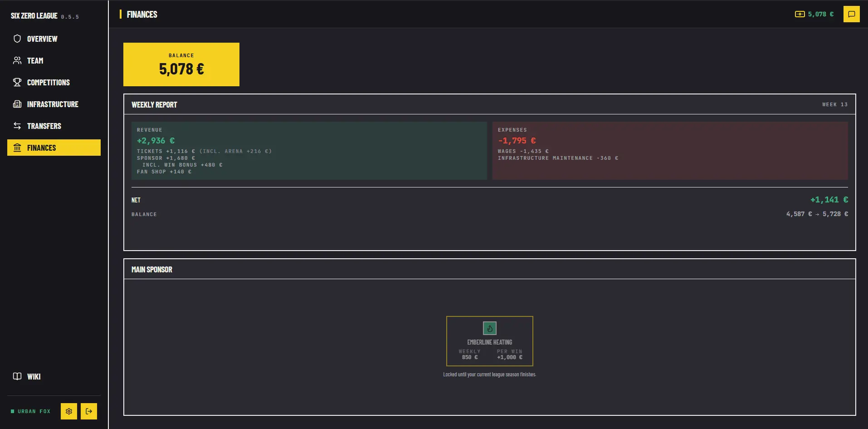Open the Wiki link
The width and height of the screenshot is (868, 429).
pos(54,376)
